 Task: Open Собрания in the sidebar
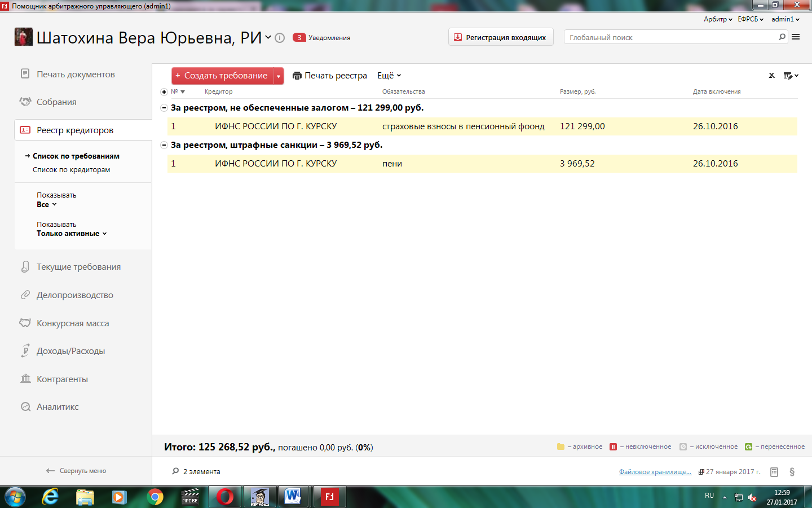coord(56,102)
